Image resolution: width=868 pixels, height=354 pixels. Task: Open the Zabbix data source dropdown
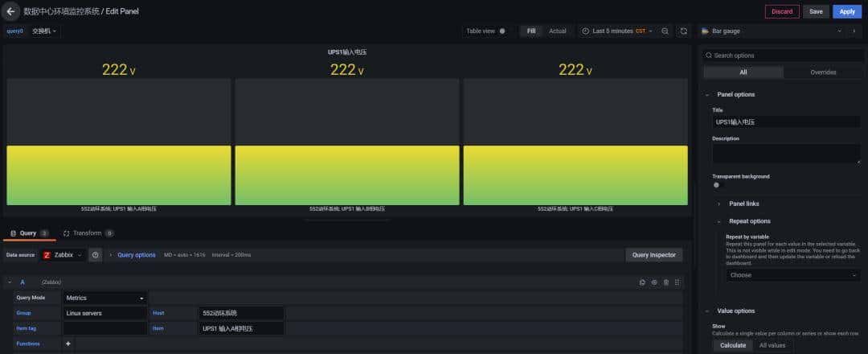[63, 255]
